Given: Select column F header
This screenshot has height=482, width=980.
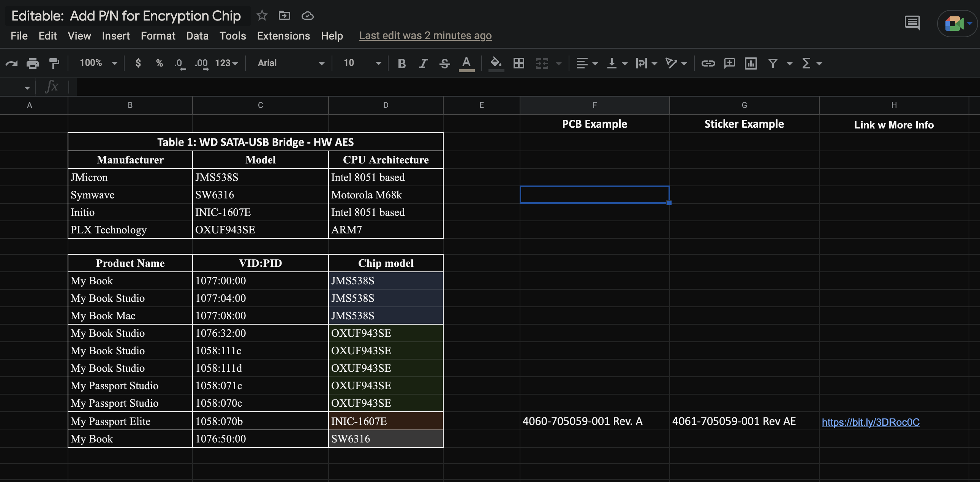Looking at the screenshot, I should click(x=594, y=105).
